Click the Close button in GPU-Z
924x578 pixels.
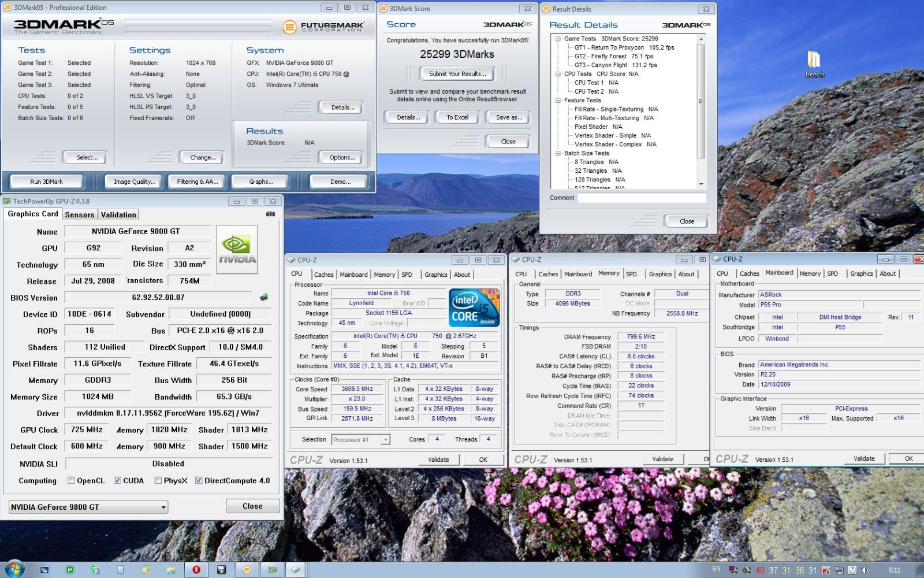point(252,506)
